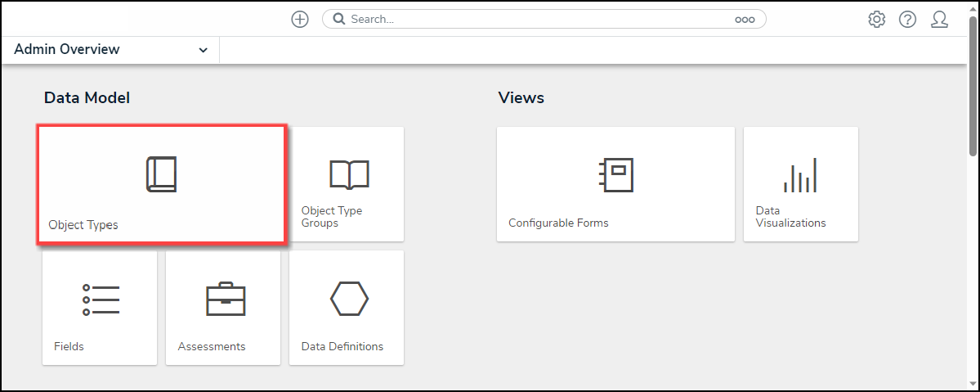This screenshot has width=980, height=392.
Task: Open the Assessments briefcase icon
Action: (225, 300)
